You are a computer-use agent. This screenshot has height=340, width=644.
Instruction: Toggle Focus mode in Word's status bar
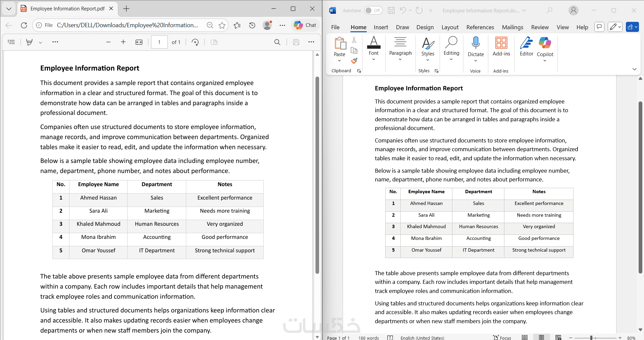click(x=502, y=338)
